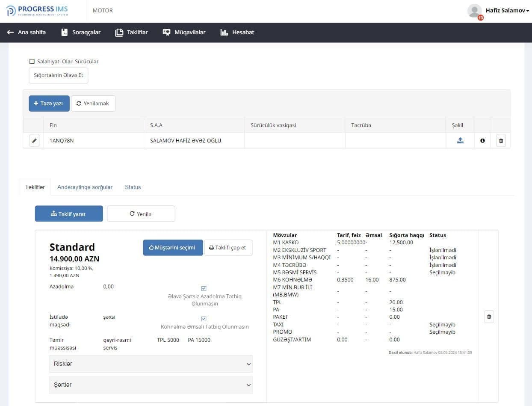The image size is (532, 406).
Task: Delete the driver row with trash icon
Action: pos(501,140)
